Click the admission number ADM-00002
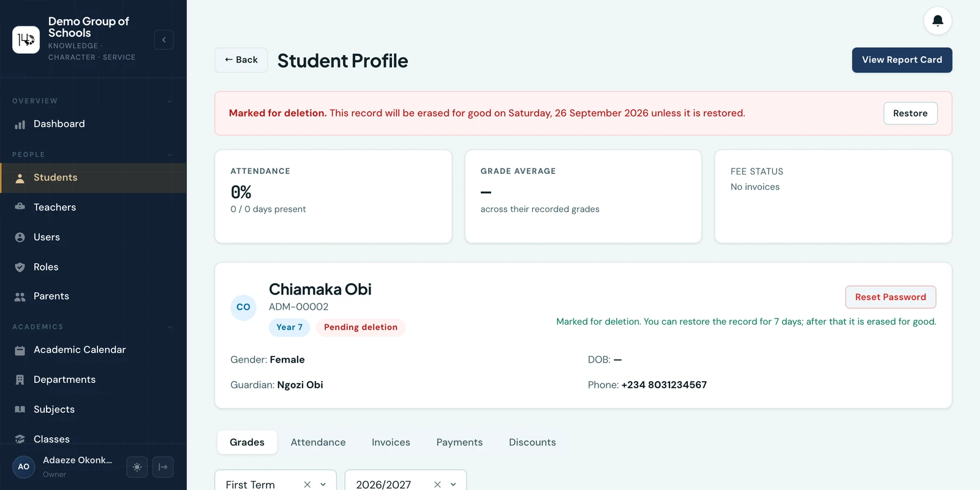This screenshot has height=490, width=980. [x=298, y=307]
